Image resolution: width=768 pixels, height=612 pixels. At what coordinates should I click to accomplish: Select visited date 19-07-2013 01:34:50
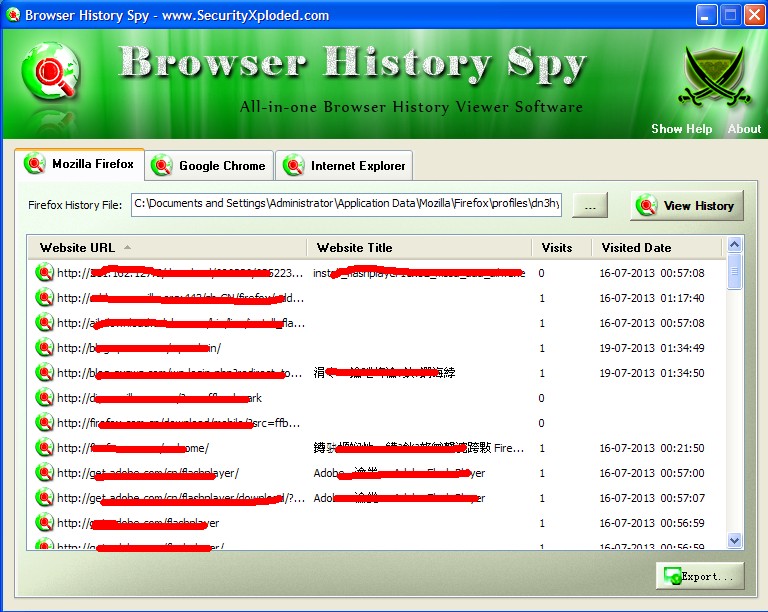(652, 373)
